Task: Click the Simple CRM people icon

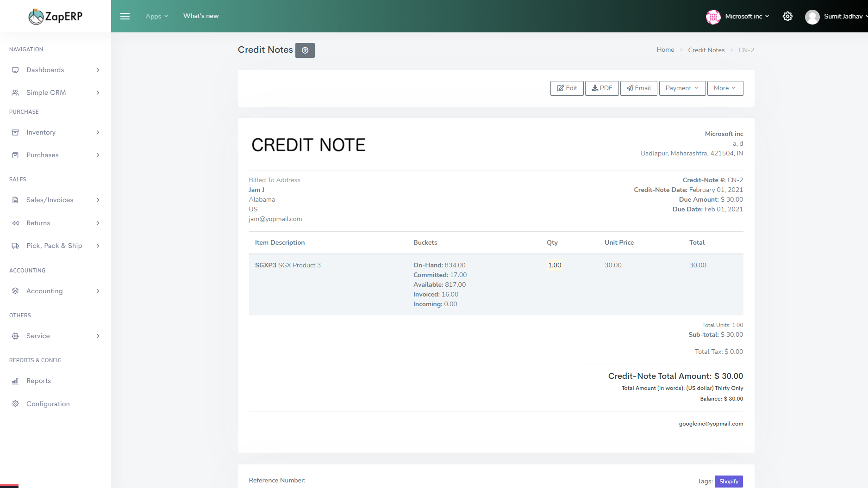Action: click(15, 93)
